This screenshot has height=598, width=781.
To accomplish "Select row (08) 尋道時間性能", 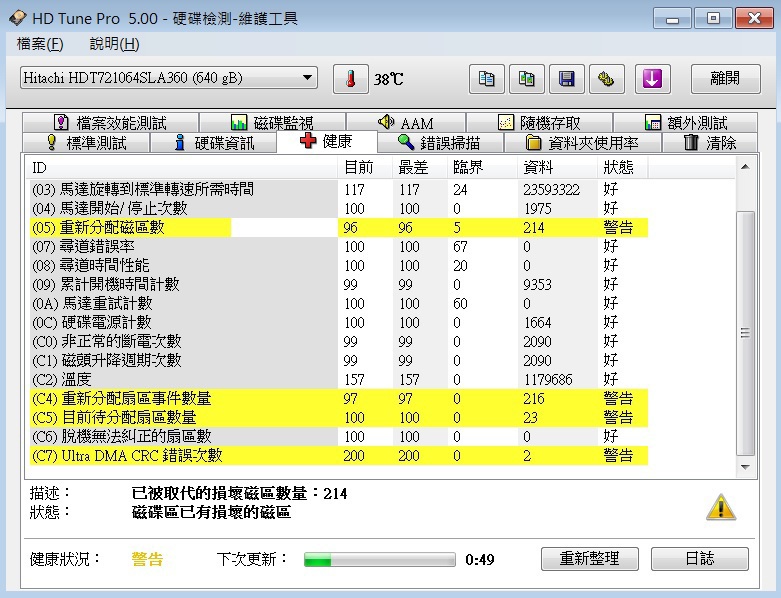I will [339, 265].
